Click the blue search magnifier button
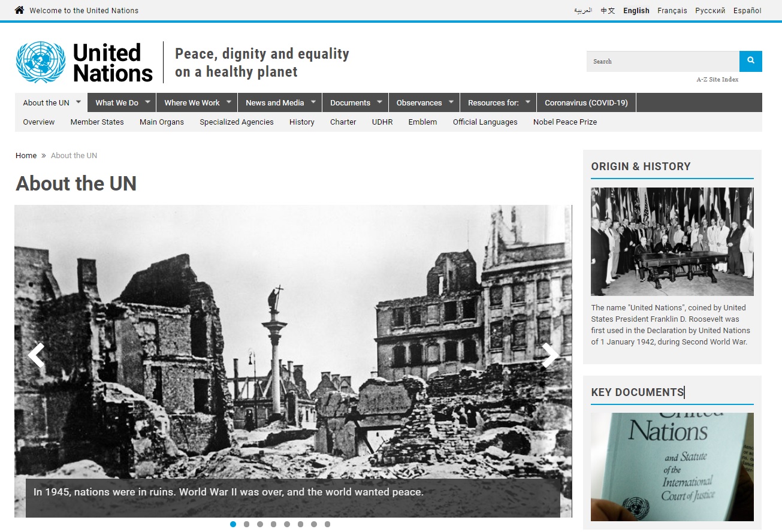Viewport: 782px width, 532px height. coord(751,61)
